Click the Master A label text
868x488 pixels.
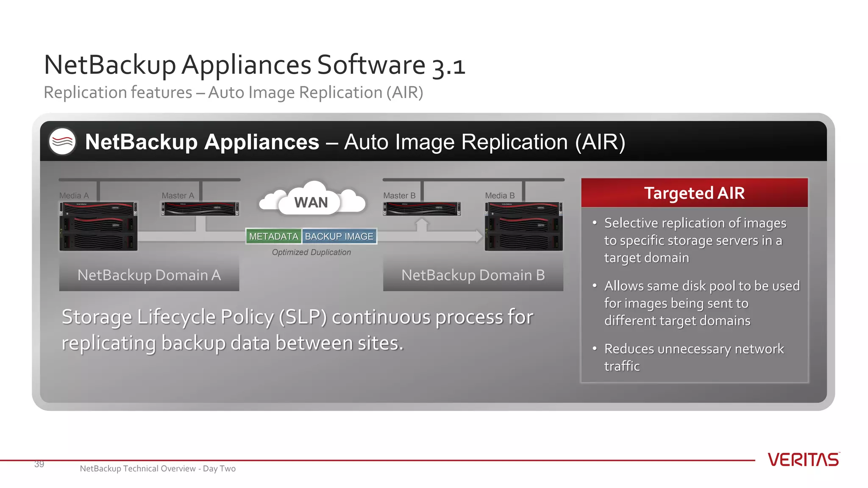click(178, 196)
